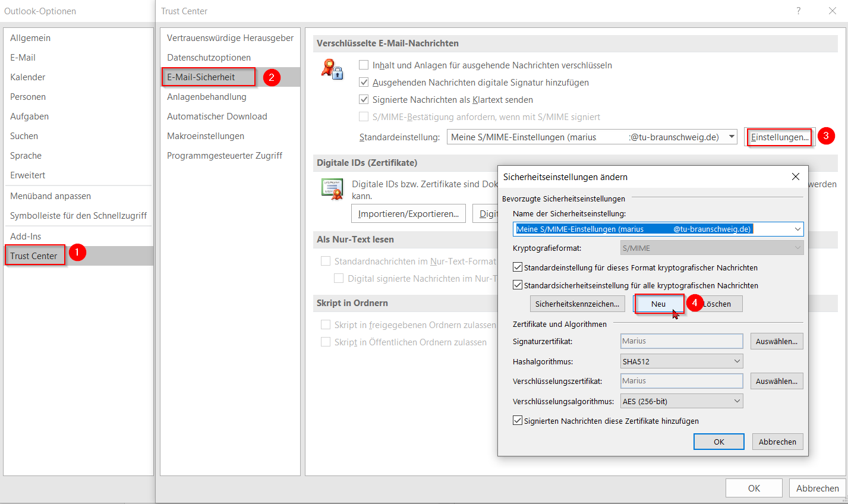Viewport: 848px width, 504px height.
Task: Click the encrypted e-mail certificate lock icon
Action: coord(332,69)
